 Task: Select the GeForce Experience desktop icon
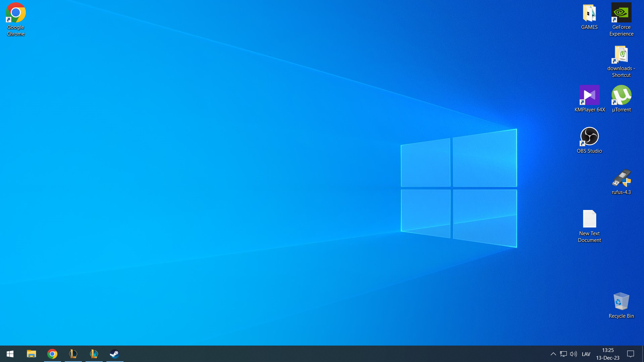click(x=621, y=19)
